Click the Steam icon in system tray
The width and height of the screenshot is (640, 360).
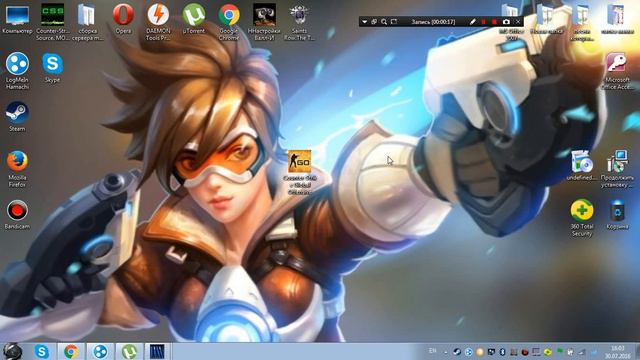457,351
